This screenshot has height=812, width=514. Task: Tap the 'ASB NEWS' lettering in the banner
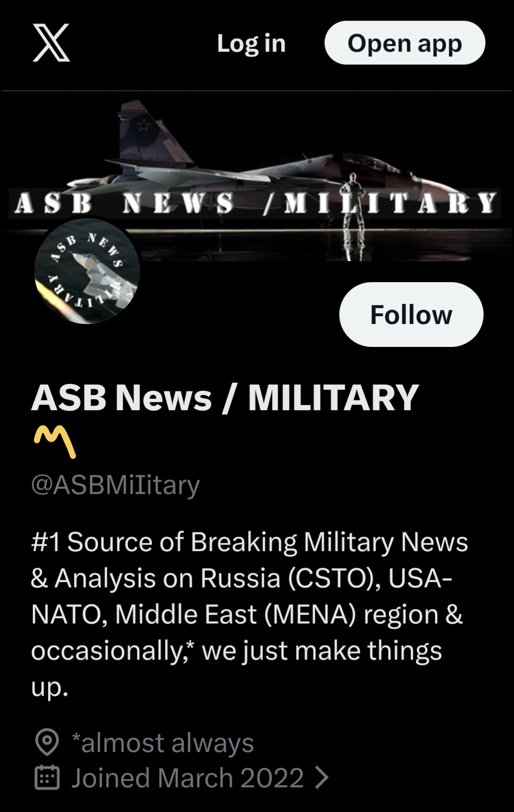pos(124,203)
